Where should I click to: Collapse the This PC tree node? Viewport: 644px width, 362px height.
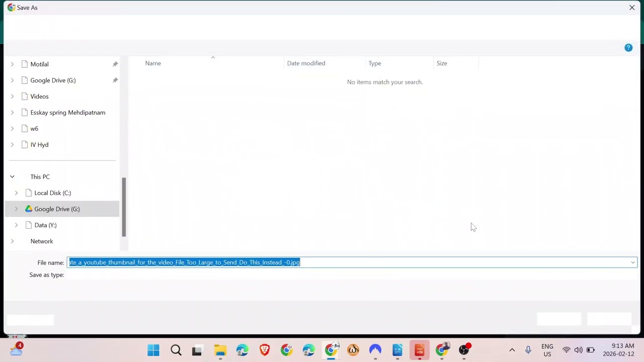pyautogui.click(x=12, y=177)
